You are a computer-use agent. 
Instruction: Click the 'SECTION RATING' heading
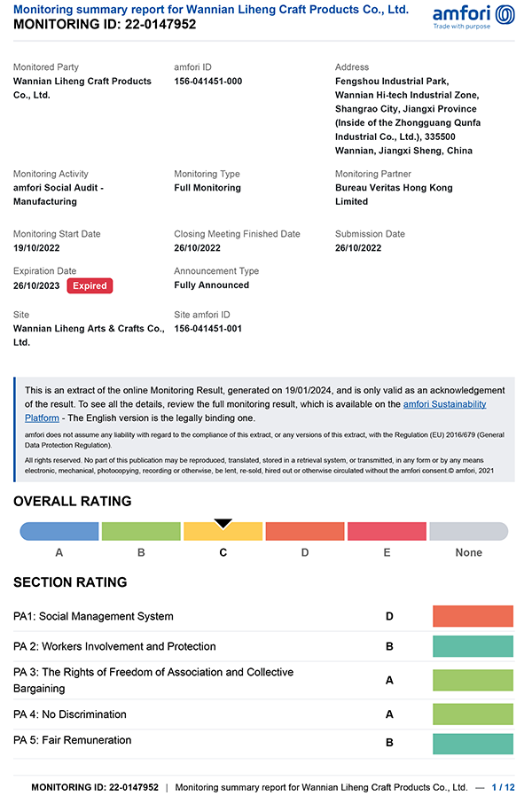point(70,582)
